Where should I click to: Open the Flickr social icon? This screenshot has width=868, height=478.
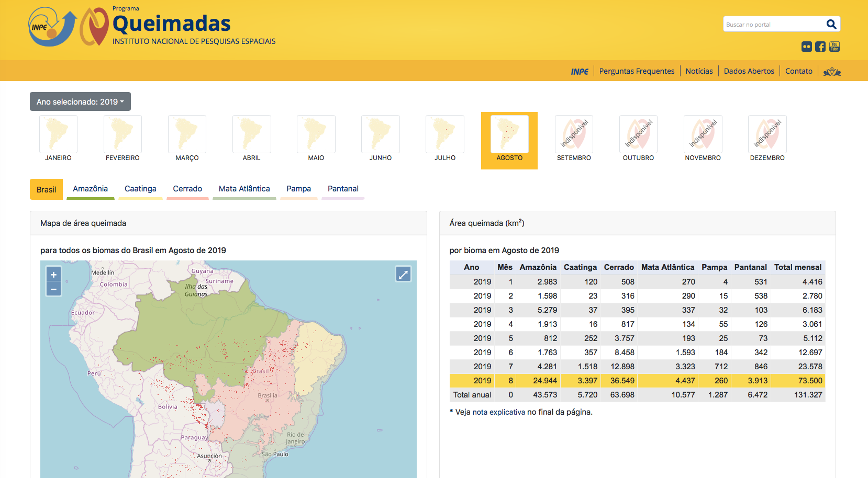[807, 47]
